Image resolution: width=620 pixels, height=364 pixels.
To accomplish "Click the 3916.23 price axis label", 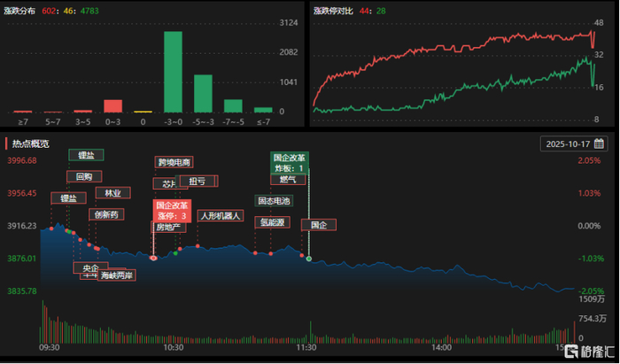I will click(22, 226).
